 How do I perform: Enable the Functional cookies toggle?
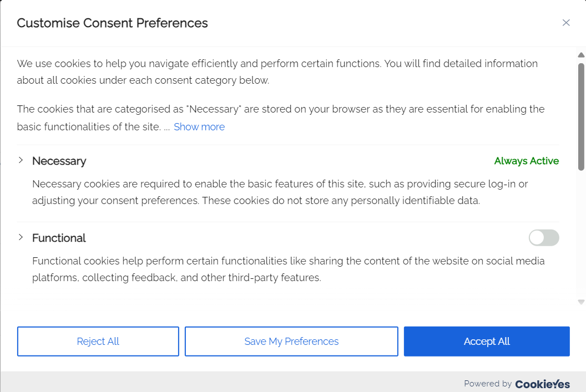pyautogui.click(x=544, y=238)
